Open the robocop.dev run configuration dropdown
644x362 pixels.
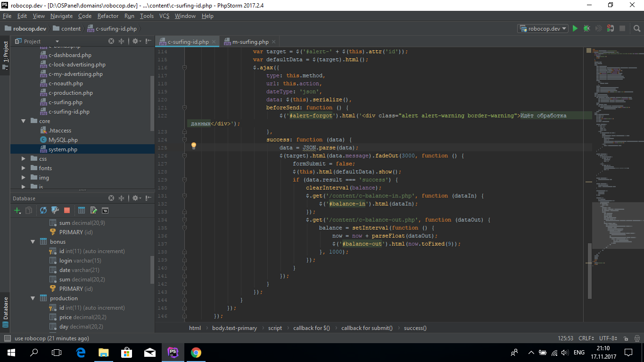point(543,29)
